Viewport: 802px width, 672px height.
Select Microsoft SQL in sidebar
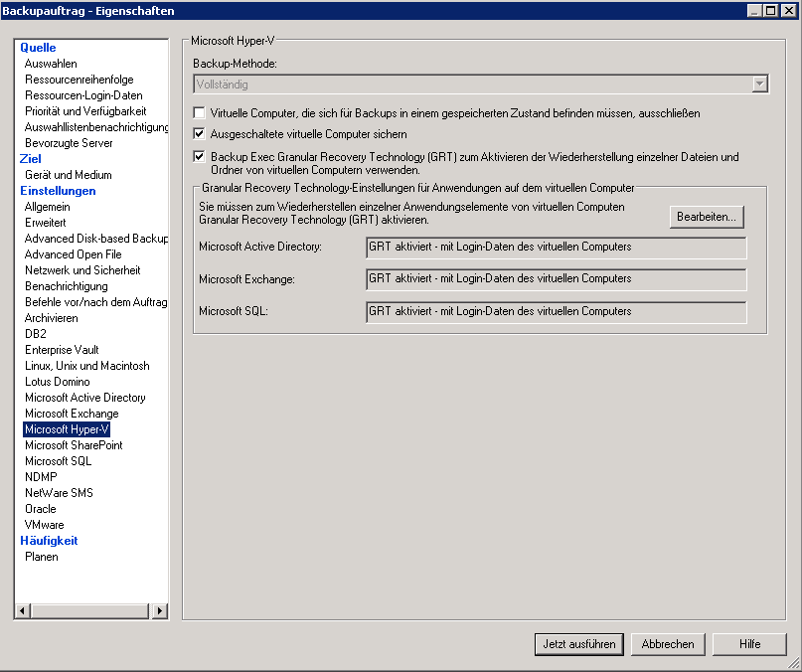click(58, 461)
